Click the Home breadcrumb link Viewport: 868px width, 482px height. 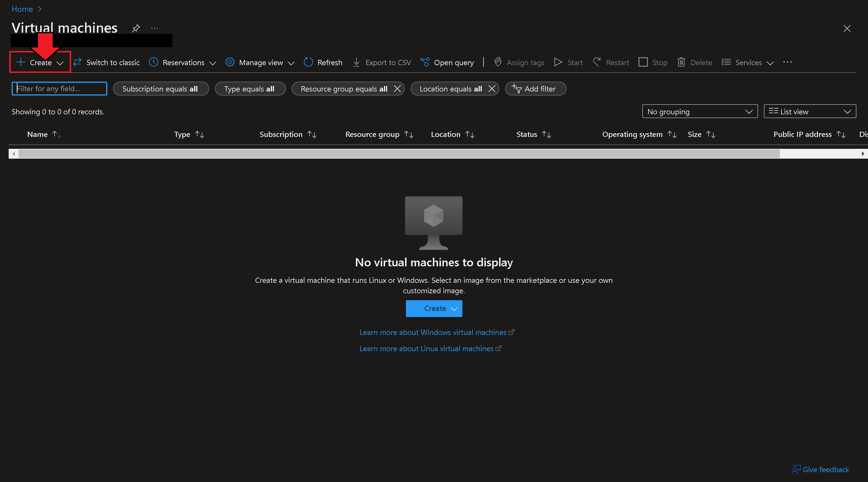(22, 9)
